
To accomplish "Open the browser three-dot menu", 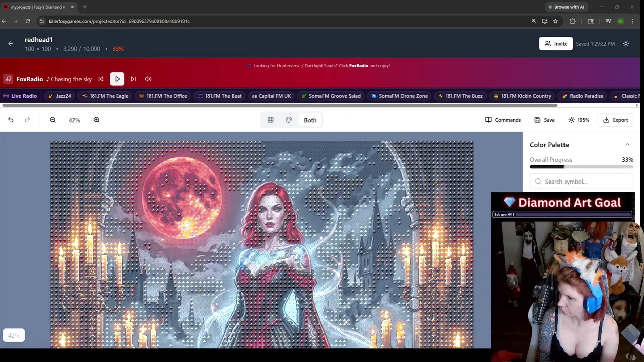I will pos(633,21).
